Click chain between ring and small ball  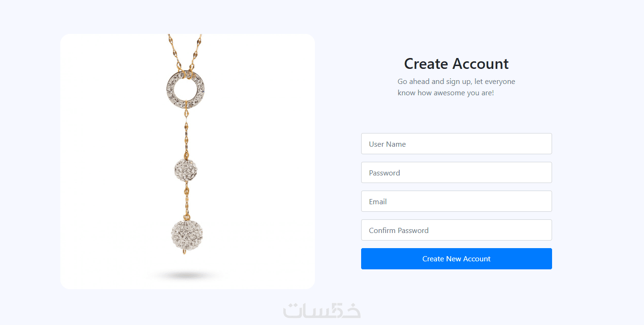186,134
